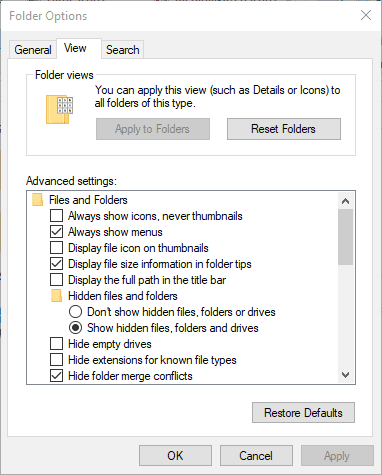The height and width of the screenshot is (475, 382).
Task: Select Don't show hidden files, folders or drives
Action: coord(75,312)
